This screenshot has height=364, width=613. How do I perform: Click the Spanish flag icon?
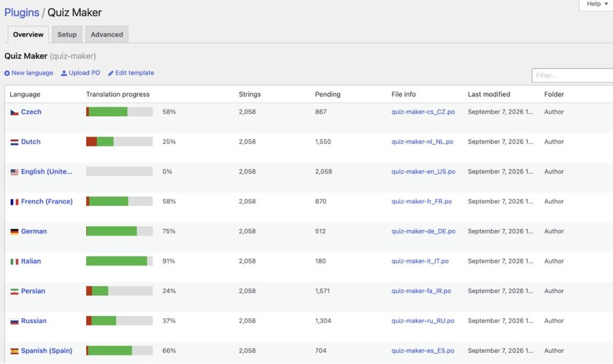tap(15, 351)
